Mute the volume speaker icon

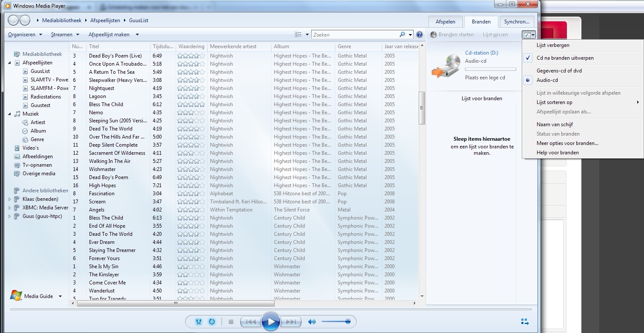click(312, 321)
